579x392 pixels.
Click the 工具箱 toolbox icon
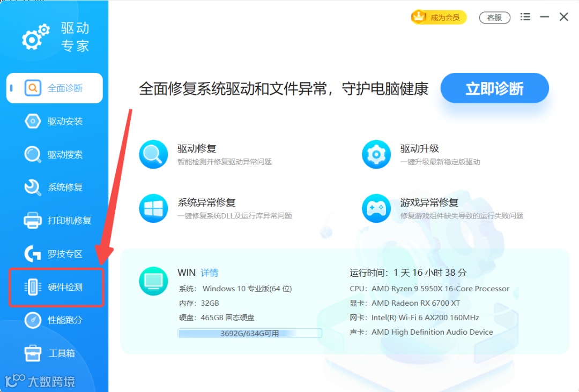coord(33,353)
